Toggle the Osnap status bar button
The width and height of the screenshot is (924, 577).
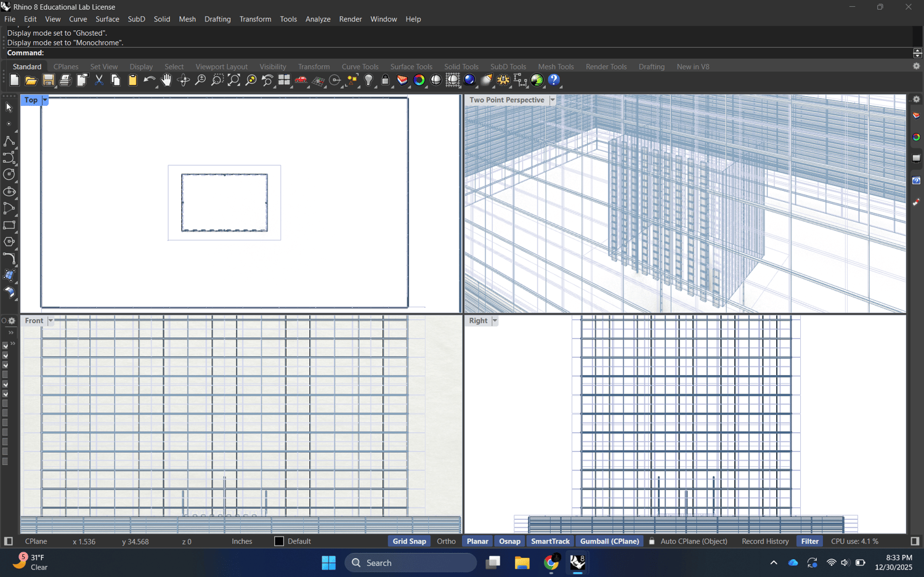pos(509,541)
